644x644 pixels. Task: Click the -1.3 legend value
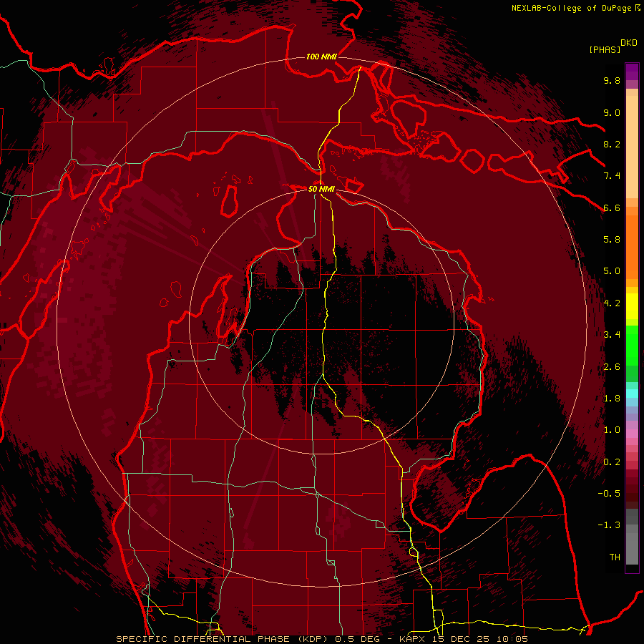pos(609,525)
